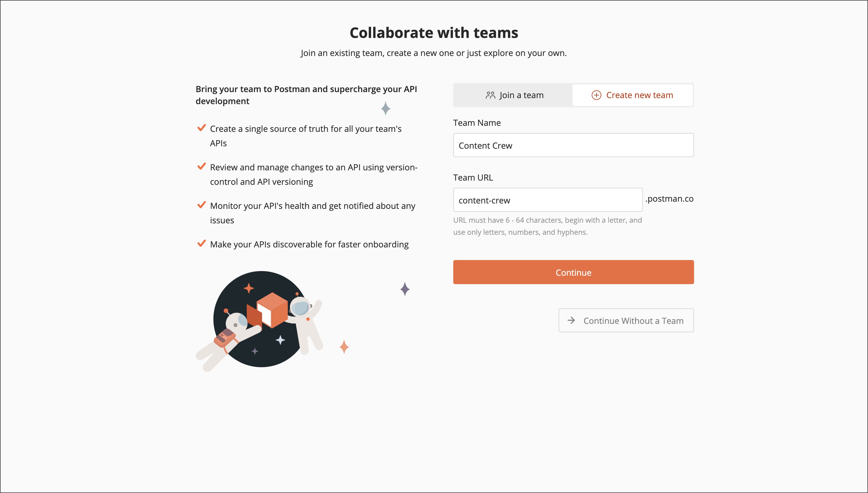868x493 pixels.
Task: Click the checkmark beside single source of truth
Action: point(201,128)
